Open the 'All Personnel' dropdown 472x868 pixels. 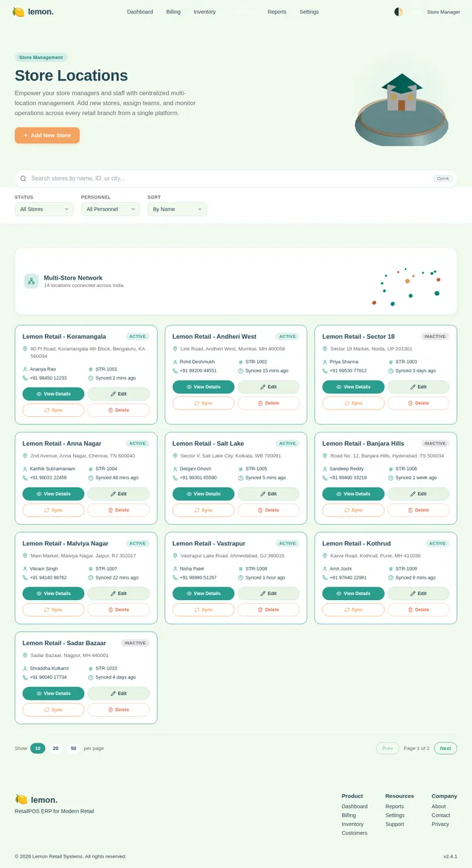[111, 210]
